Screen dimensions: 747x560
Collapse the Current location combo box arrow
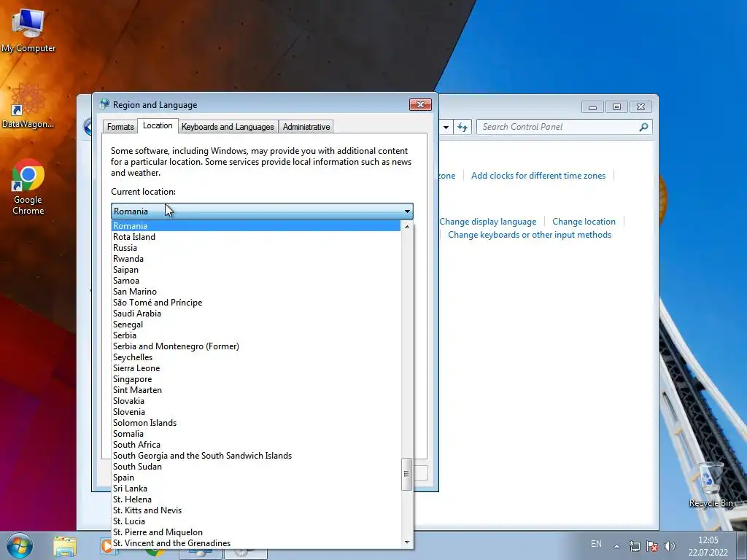(x=407, y=211)
